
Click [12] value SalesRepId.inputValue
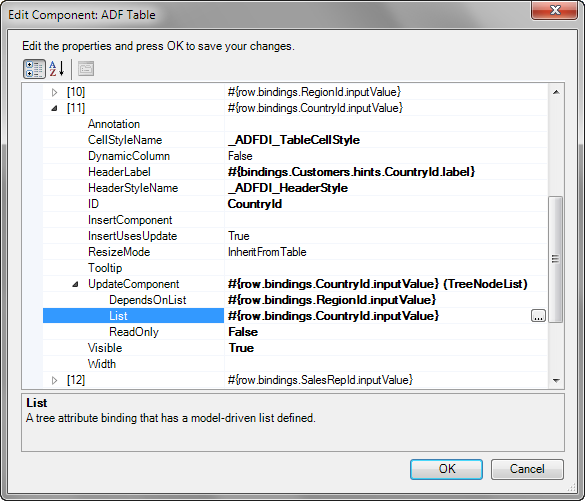(320, 380)
